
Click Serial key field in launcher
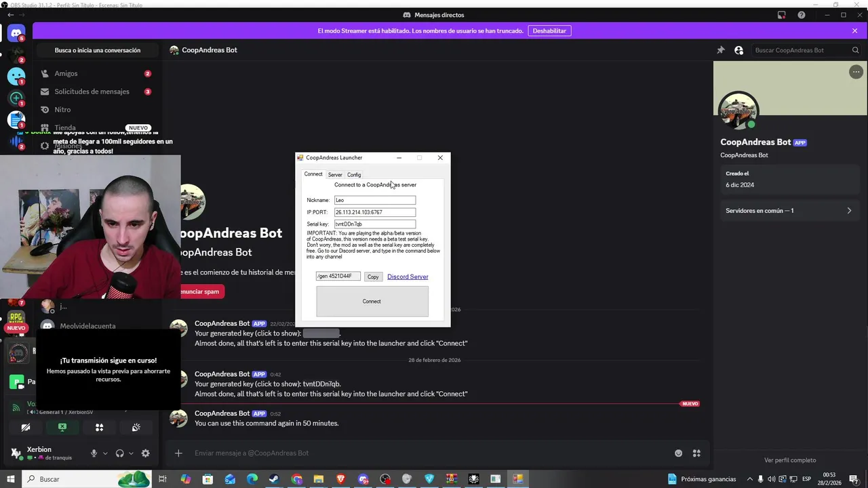point(374,224)
